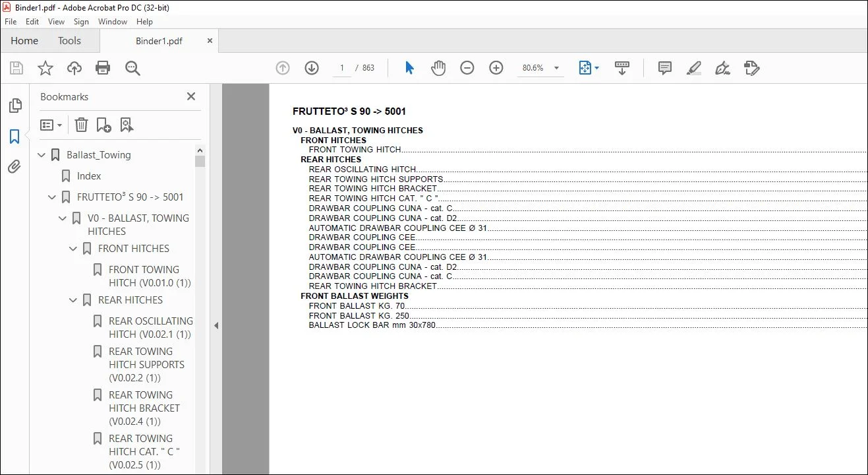The image size is (868, 475).
Task: Select the highlighter pen tool
Action: [x=693, y=68]
